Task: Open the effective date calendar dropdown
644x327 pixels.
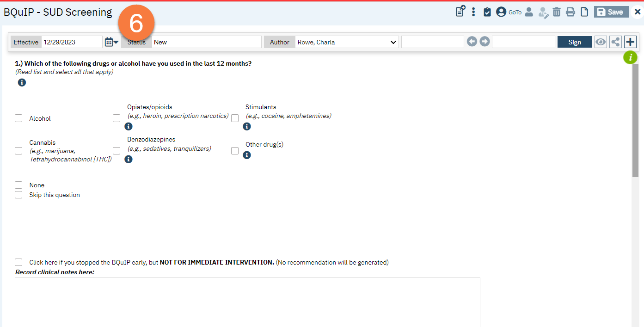Action: 111,42
